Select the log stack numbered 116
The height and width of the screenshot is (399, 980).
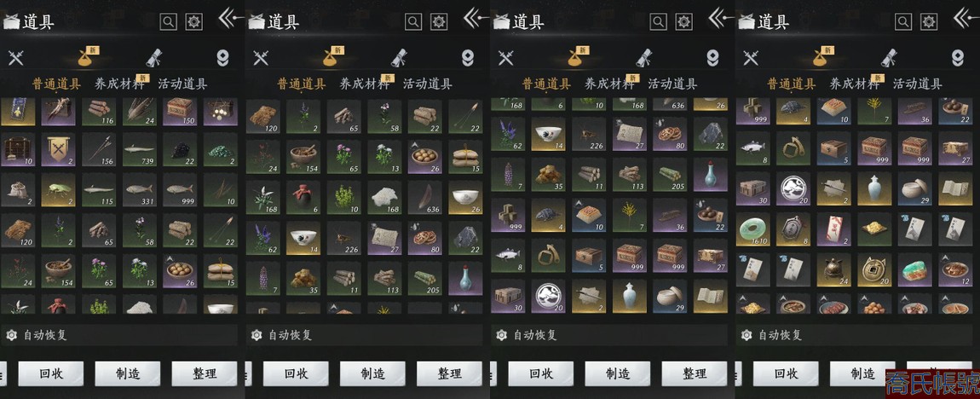click(x=99, y=112)
